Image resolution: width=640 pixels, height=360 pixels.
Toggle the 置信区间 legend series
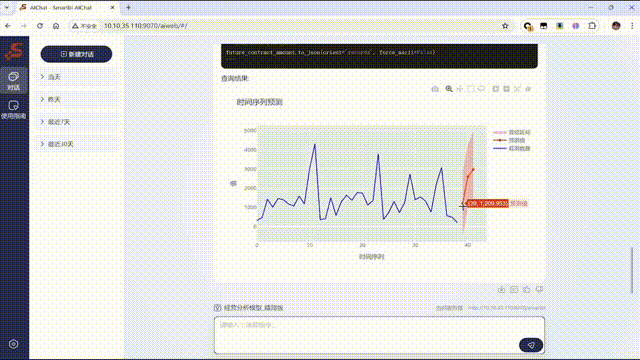512,132
